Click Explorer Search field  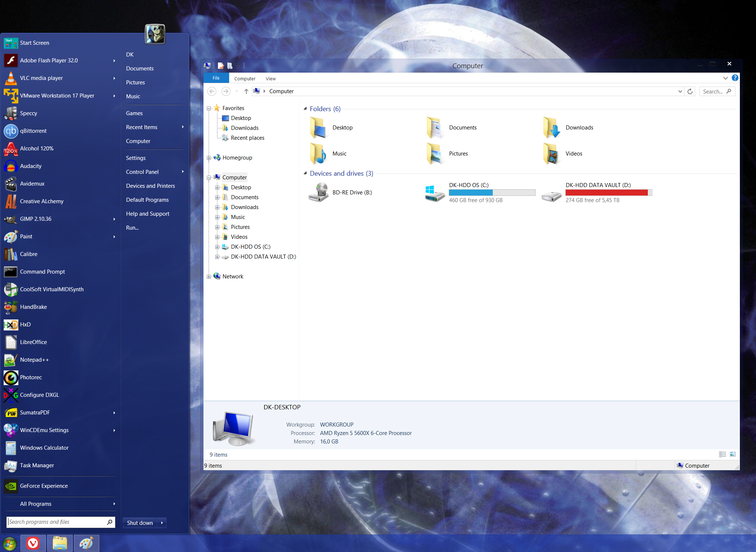coord(717,91)
